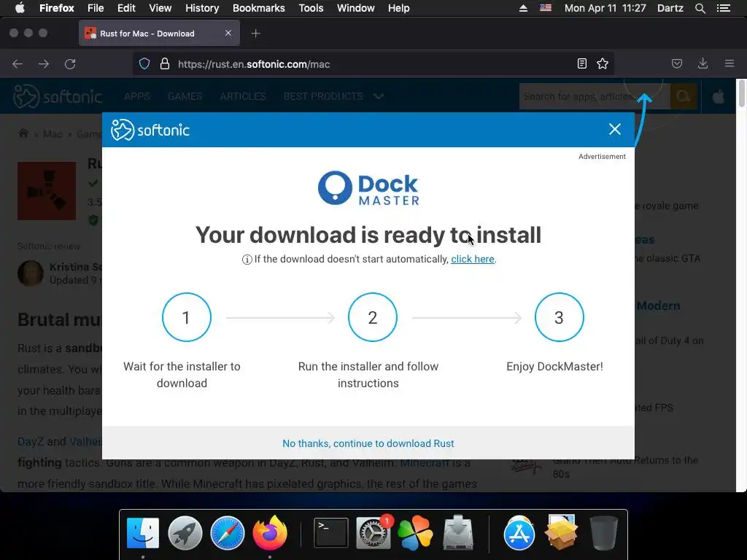Click the Firefox icon in the Dock

[x=270, y=533]
